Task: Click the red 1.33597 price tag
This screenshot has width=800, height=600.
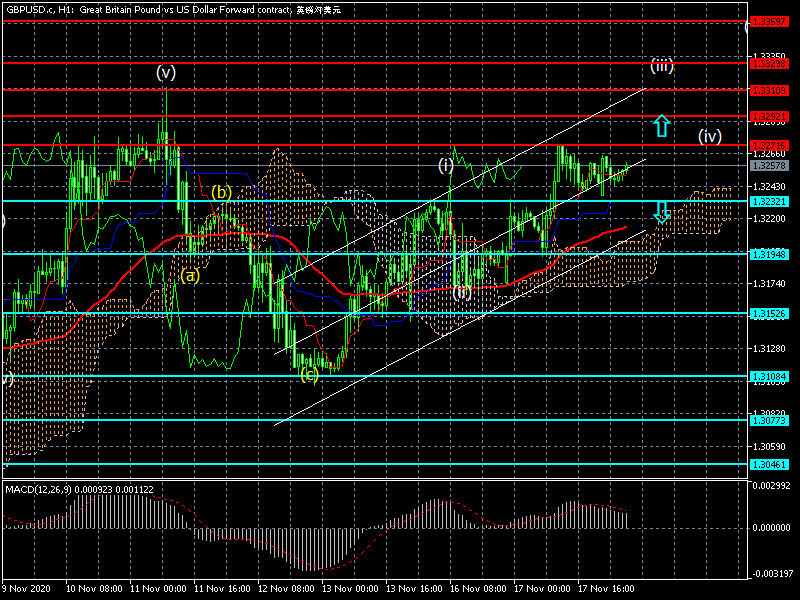Action: tap(769, 21)
